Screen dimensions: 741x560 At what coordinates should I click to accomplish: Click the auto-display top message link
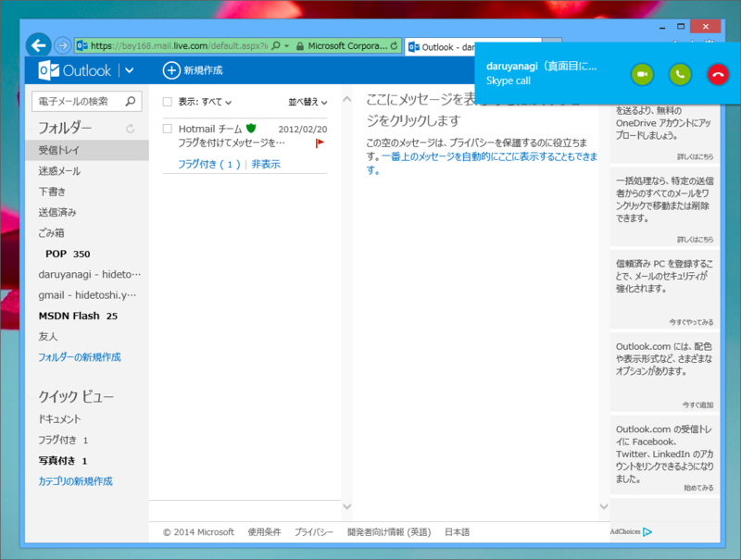(x=483, y=163)
